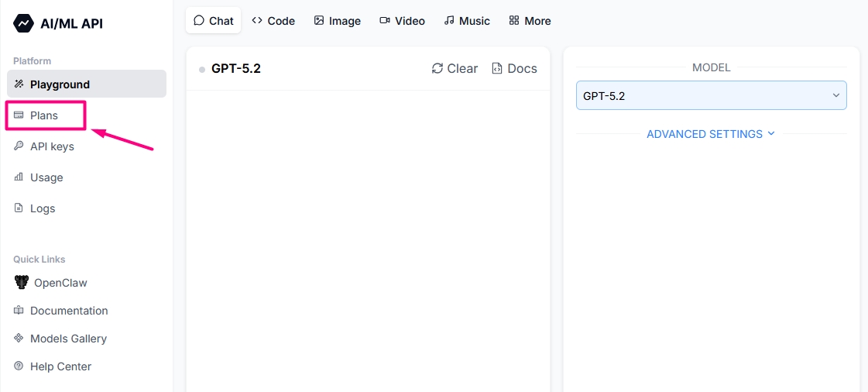Switch to the Chat tab
The height and width of the screenshot is (392, 868).
(213, 20)
